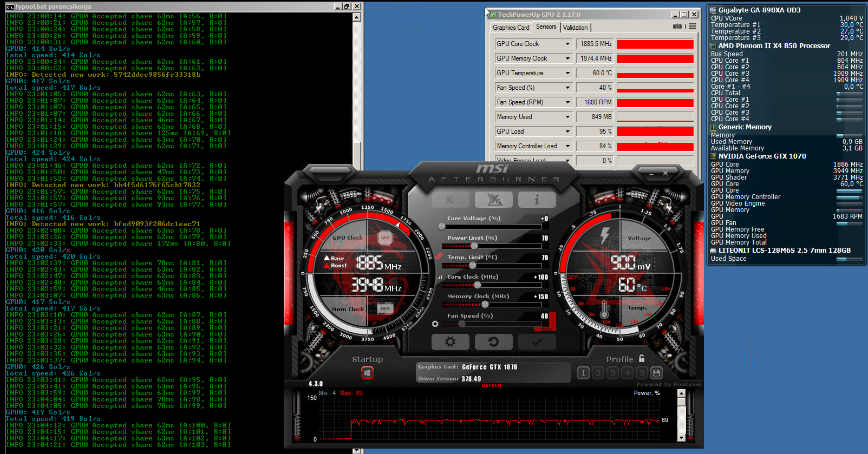Viewport: 868px width, 454px height.
Task: Open the Video Engine Load sensor dropdown
Action: point(567,160)
